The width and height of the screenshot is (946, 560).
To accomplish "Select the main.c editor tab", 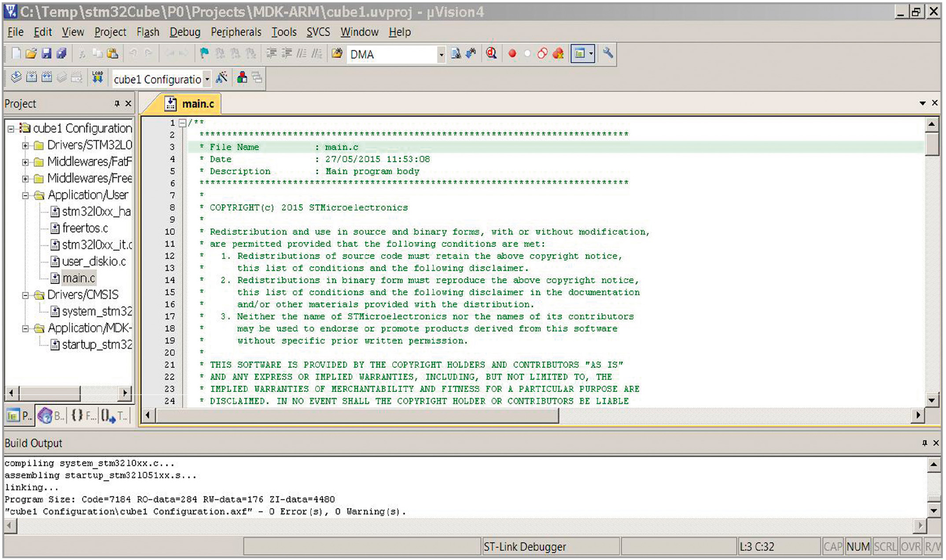I will (190, 104).
